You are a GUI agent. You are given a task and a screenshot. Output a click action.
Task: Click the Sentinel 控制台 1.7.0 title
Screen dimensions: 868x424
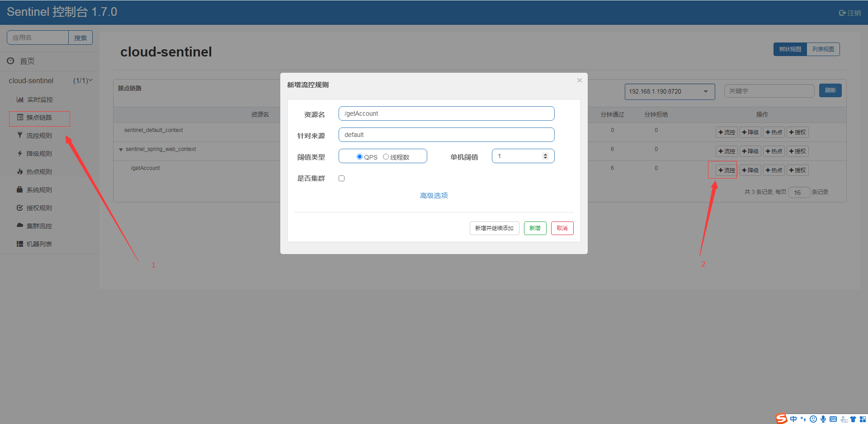(62, 12)
